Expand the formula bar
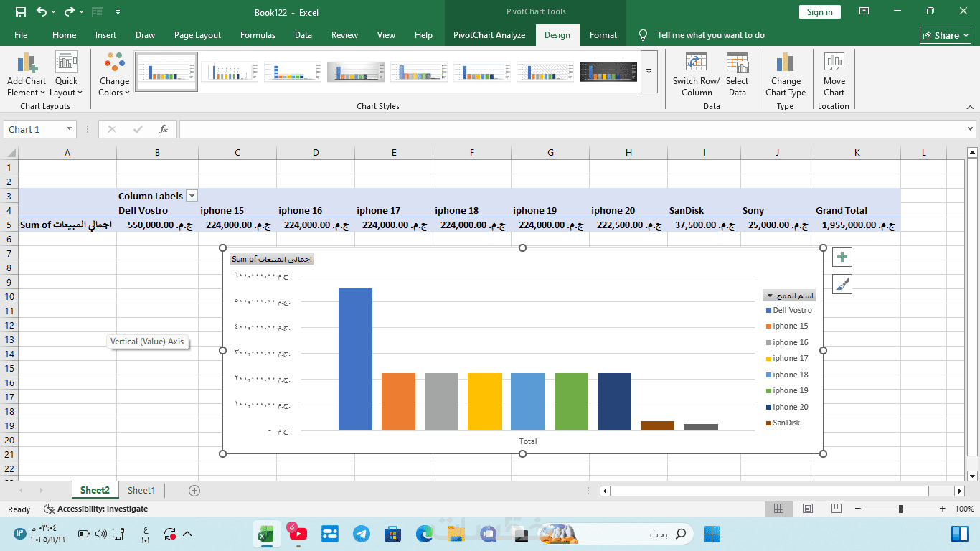 tap(970, 129)
